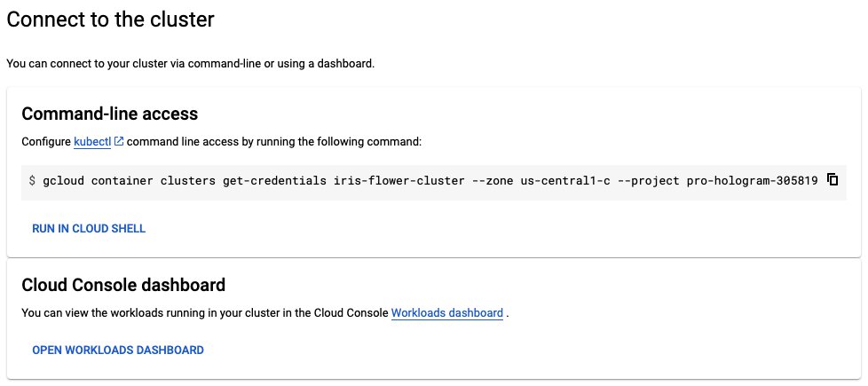Open the kubectl documentation link
868x386 pixels.
click(x=92, y=141)
